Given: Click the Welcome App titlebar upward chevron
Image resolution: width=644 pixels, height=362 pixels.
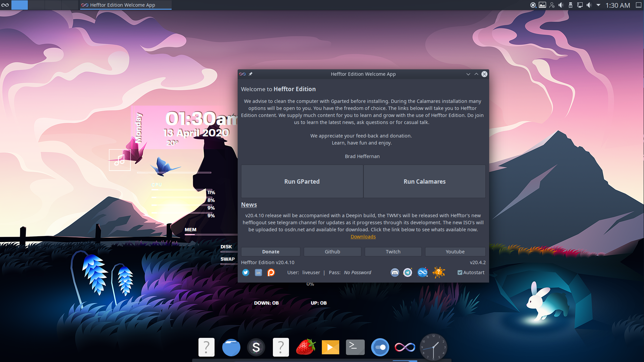Looking at the screenshot, I should pyautogui.click(x=476, y=74).
